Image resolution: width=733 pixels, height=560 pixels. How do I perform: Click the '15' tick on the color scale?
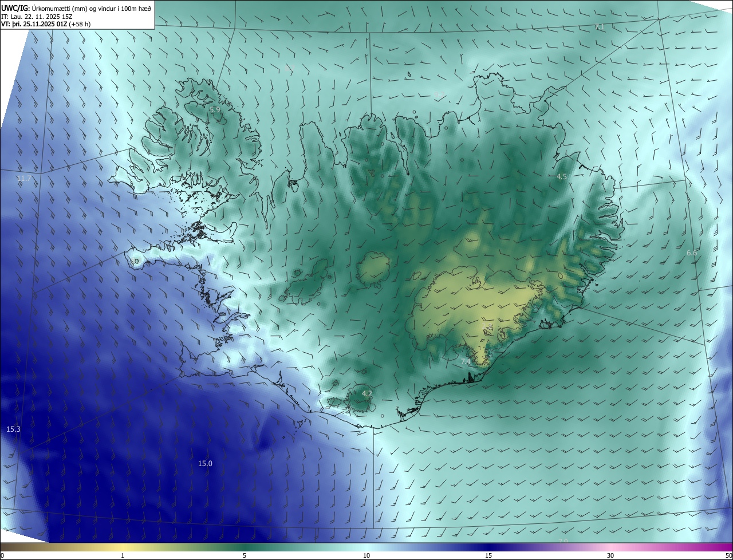(x=488, y=555)
